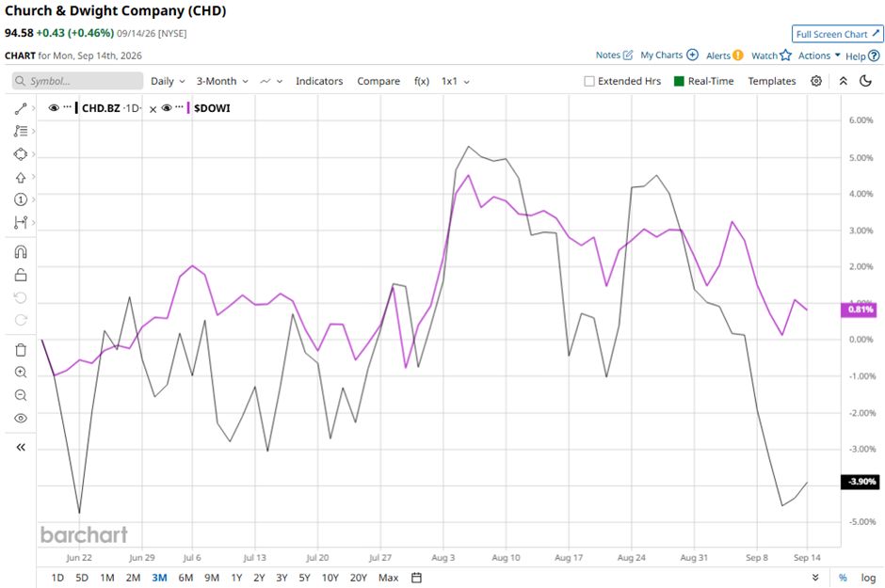
Task: Click the Full Screen Chart button
Action: click(838, 34)
